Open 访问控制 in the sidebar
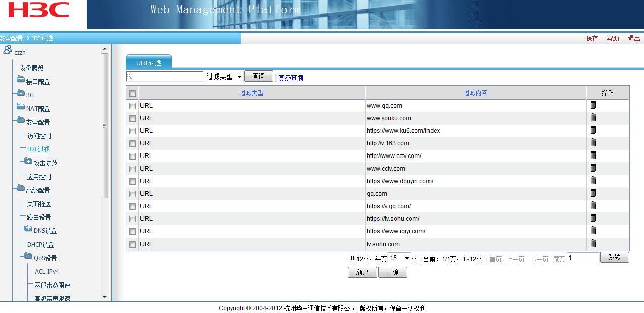 pos(39,136)
